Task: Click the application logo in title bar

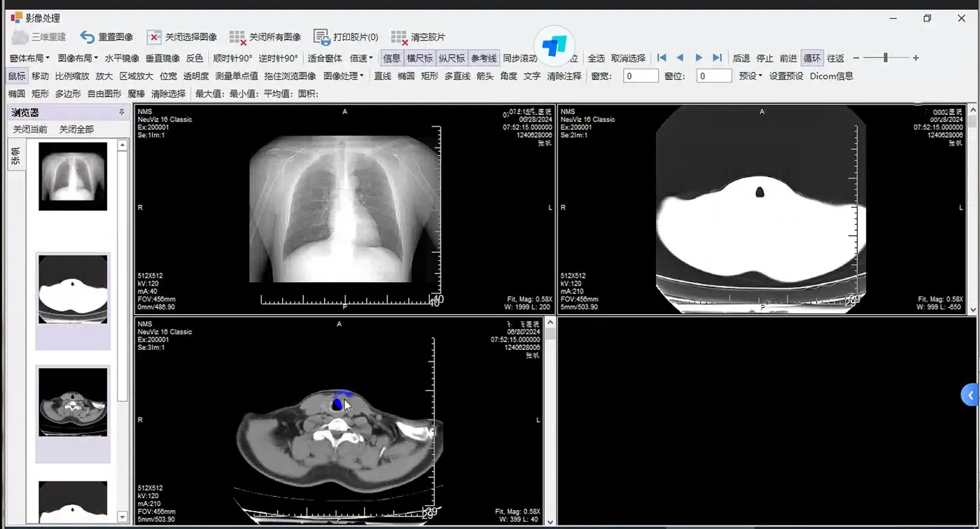Action: (x=17, y=17)
